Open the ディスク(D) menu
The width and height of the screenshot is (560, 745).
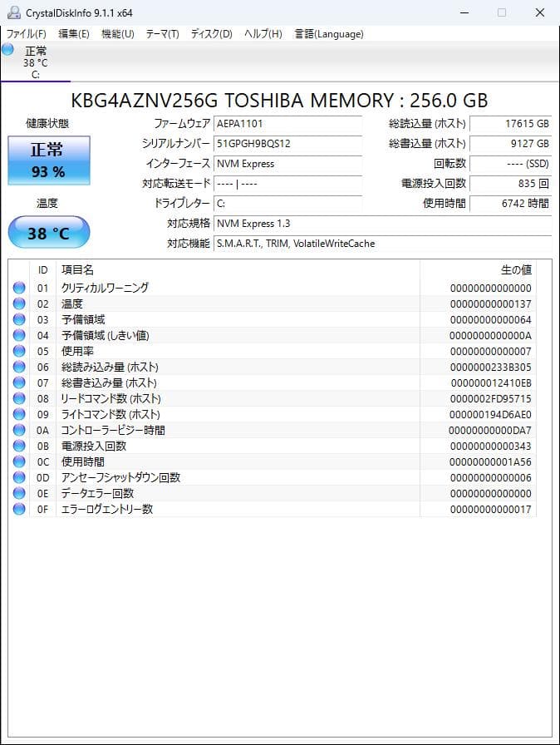point(212,34)
